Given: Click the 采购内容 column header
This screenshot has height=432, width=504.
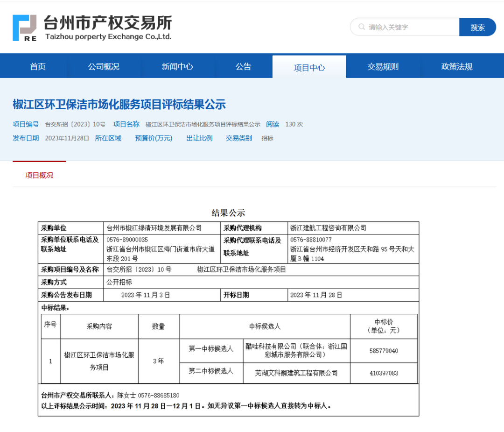Looking at the screenshot, I should [99, 326].
